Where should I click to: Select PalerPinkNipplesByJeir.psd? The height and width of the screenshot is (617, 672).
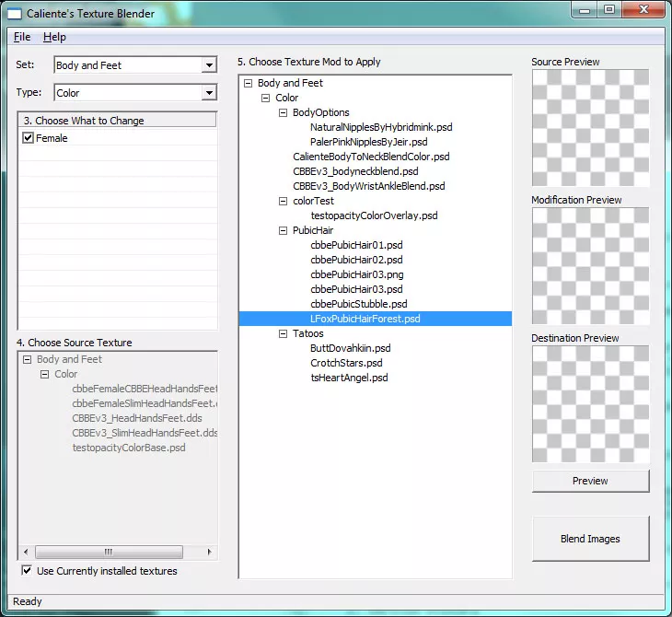[x=368, y=142]
